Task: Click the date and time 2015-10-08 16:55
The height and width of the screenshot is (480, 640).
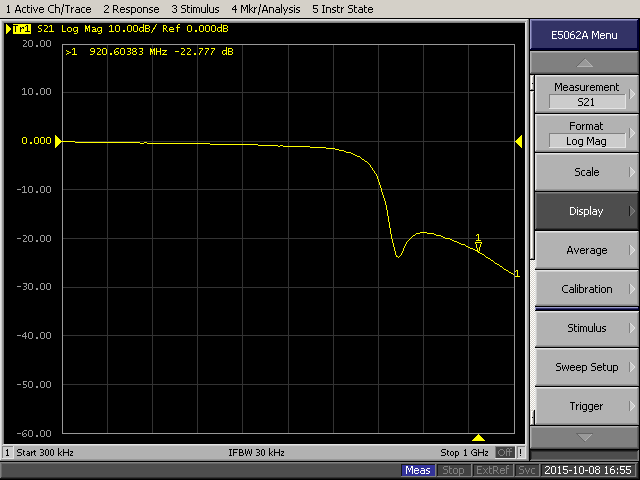Action: (x=588, y=470)
